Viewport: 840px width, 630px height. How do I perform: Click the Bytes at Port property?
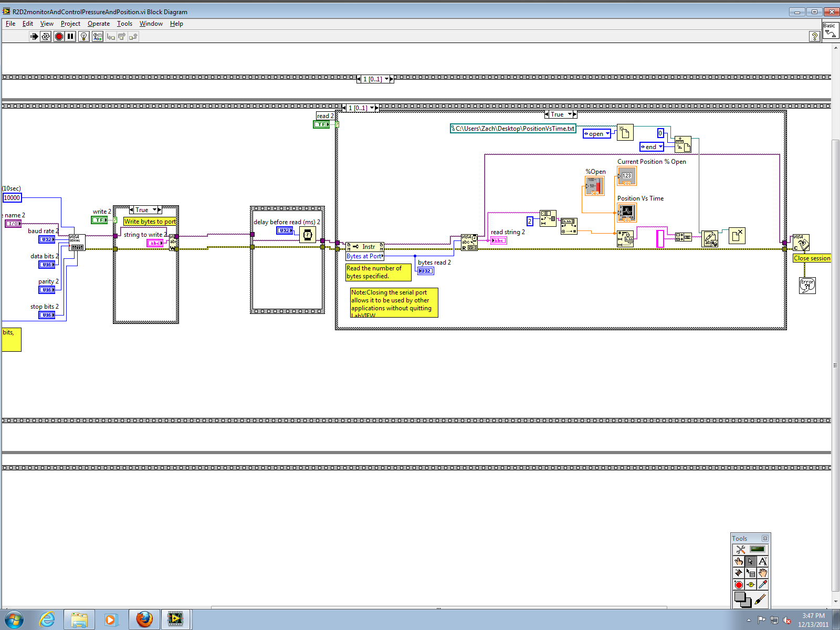point(364,256)
